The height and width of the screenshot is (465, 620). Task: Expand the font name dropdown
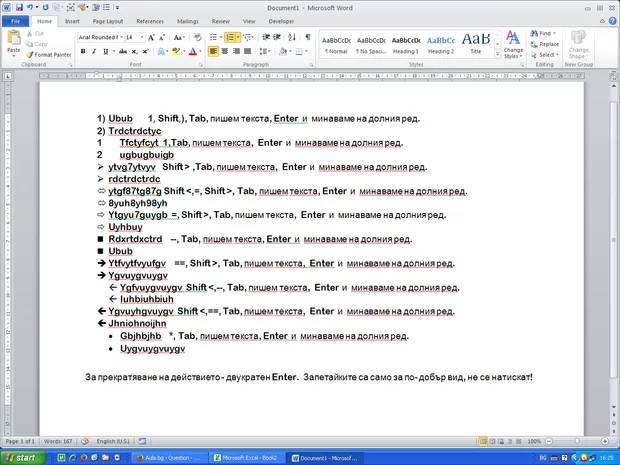pos(119,37)
